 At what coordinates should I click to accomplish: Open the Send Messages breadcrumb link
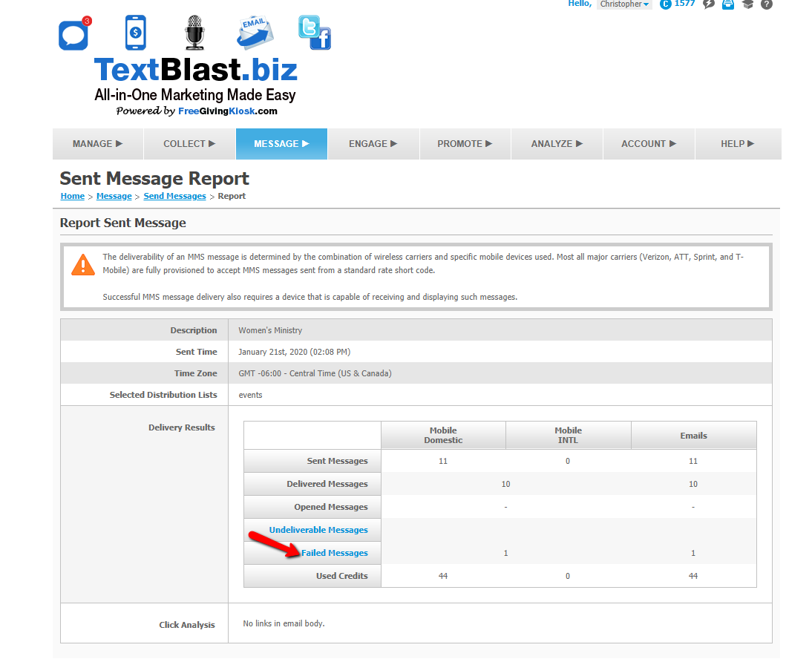(x=174, y=197)
